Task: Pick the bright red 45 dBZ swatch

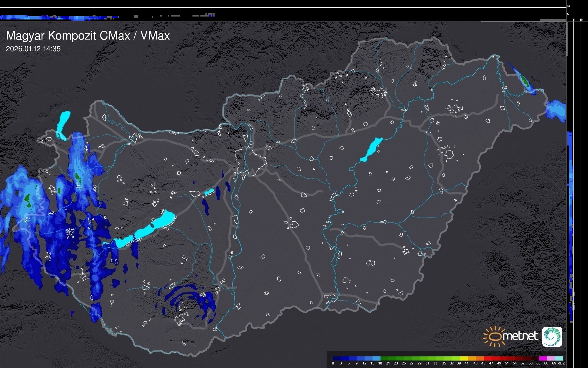Action: coord(487,358)
